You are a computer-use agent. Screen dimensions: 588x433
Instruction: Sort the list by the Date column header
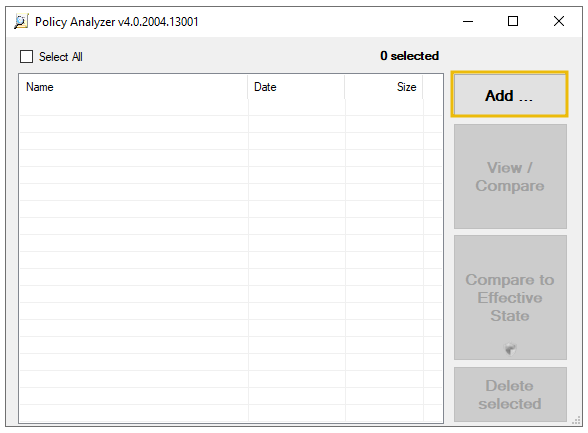click(296, 87)
